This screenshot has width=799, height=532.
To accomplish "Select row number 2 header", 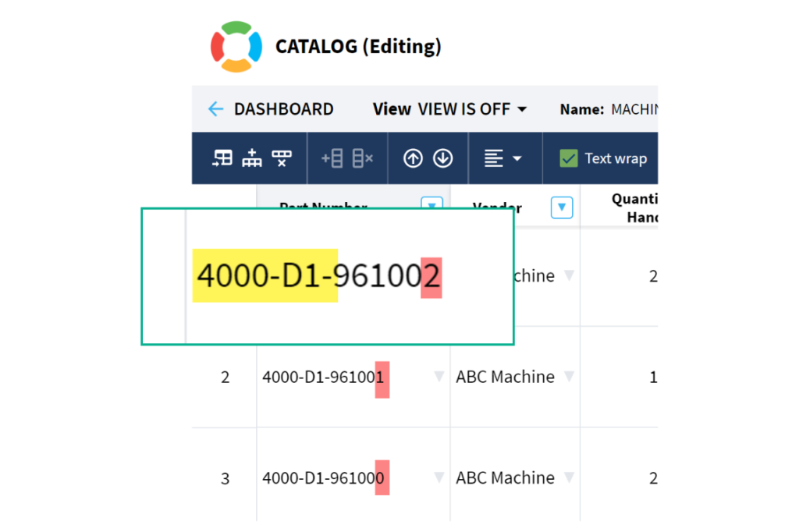I will [x=225, y=377].
